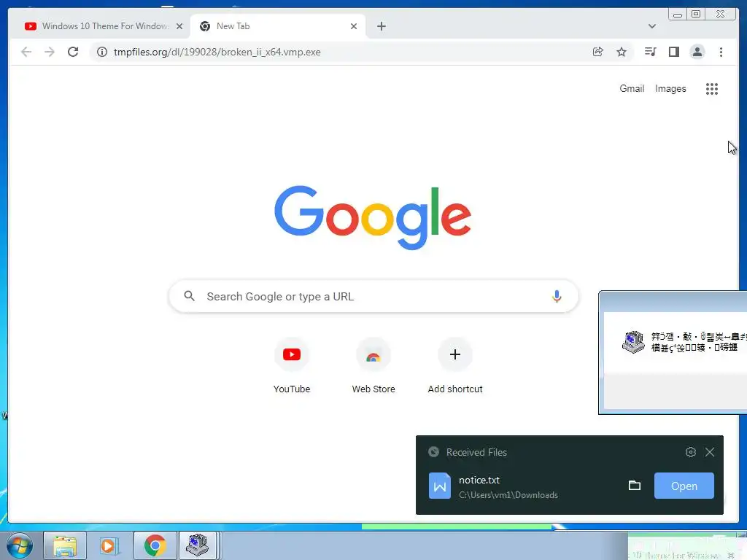Image resolution: width=747 pixels, height=560 pixels.
Task: Open the computer-icon app on taskbar
Action: (x=197, y=545)
